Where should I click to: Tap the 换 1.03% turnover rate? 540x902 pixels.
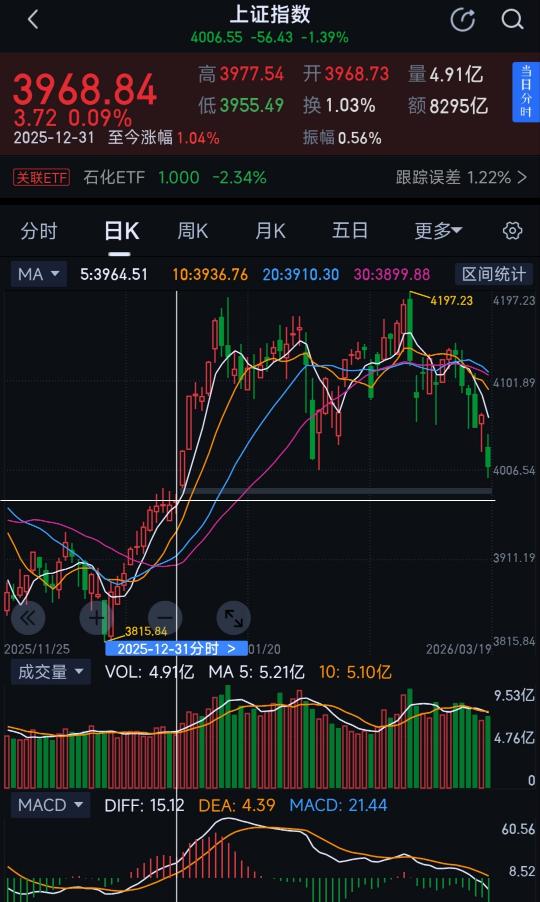(x=339, y=106)
